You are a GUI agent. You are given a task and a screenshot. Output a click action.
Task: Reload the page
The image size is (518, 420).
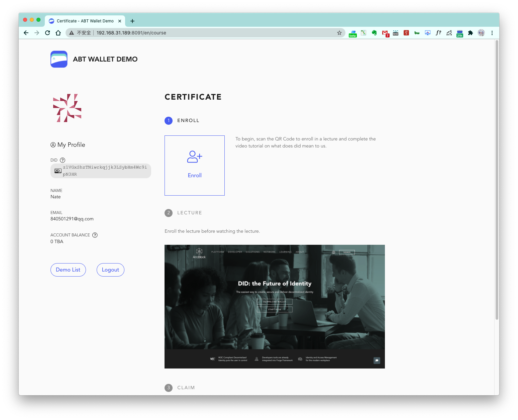pyautogui.click(x=47, y=33)
